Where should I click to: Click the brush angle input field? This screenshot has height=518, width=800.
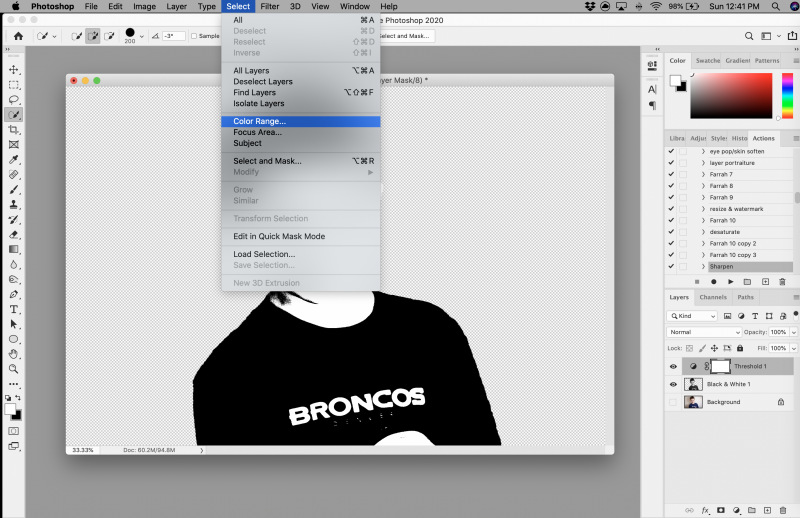click(x=173, y=36)
